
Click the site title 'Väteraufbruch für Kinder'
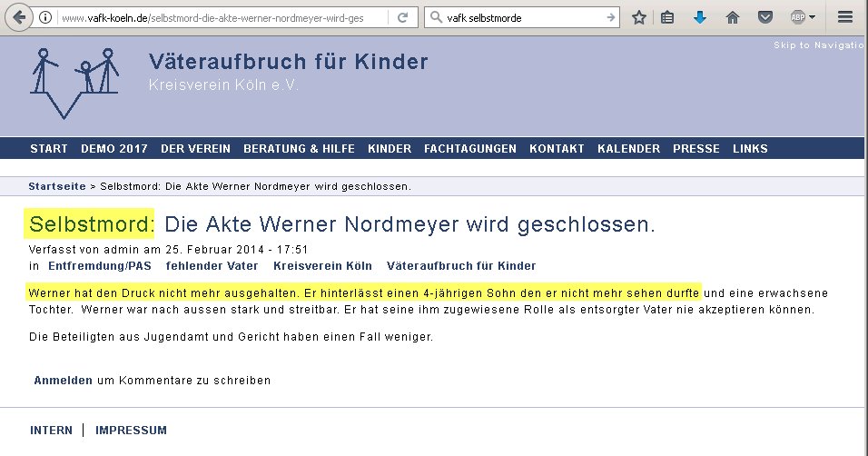(x=289, y=62)
